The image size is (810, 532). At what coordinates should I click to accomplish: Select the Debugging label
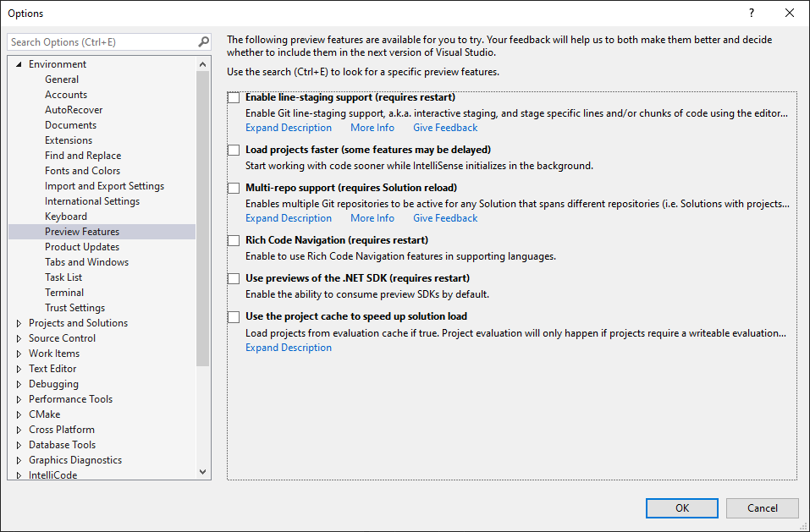coord(53,385)
